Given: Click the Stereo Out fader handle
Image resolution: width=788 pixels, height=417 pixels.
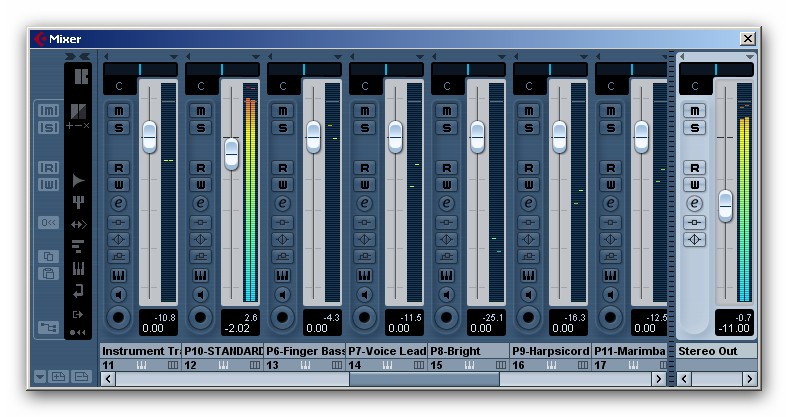Looking at the screenshot, I should click(725, 205).
